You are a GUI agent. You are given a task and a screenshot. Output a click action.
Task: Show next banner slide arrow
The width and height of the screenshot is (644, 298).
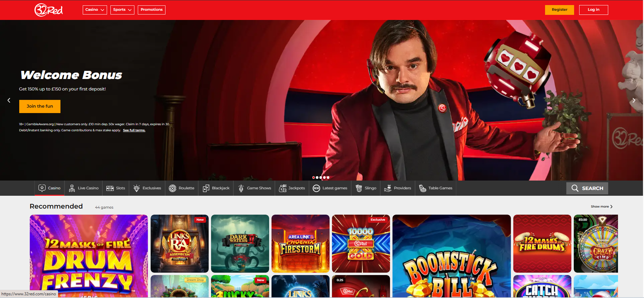(634, 100)
